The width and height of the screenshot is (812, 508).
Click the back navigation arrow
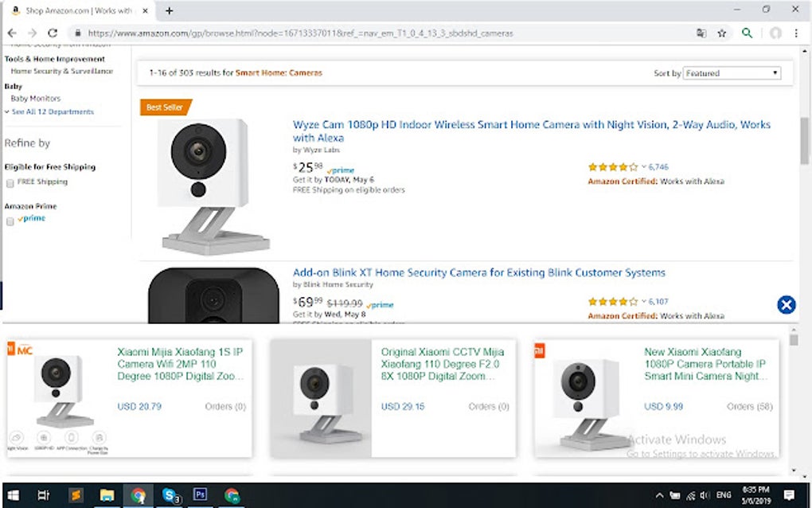13,33
